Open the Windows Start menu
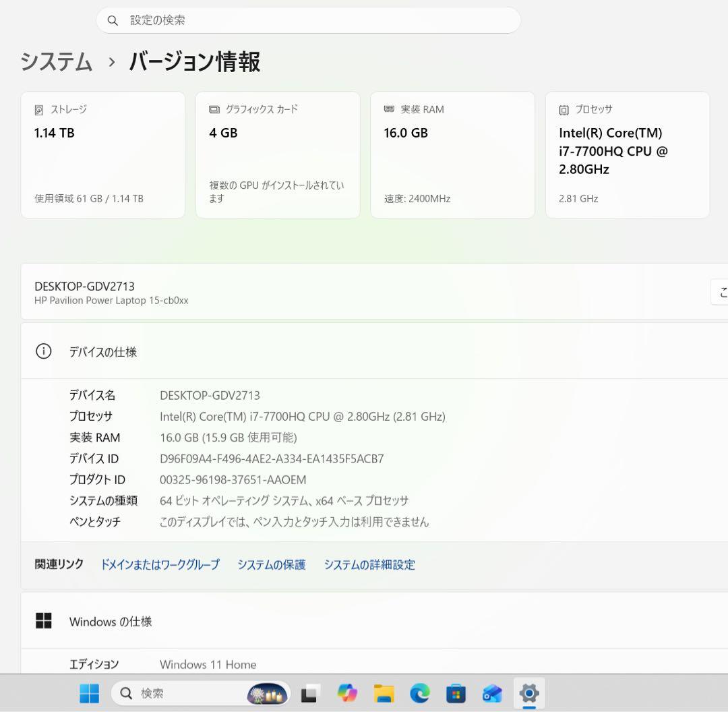 pos(89,693)
